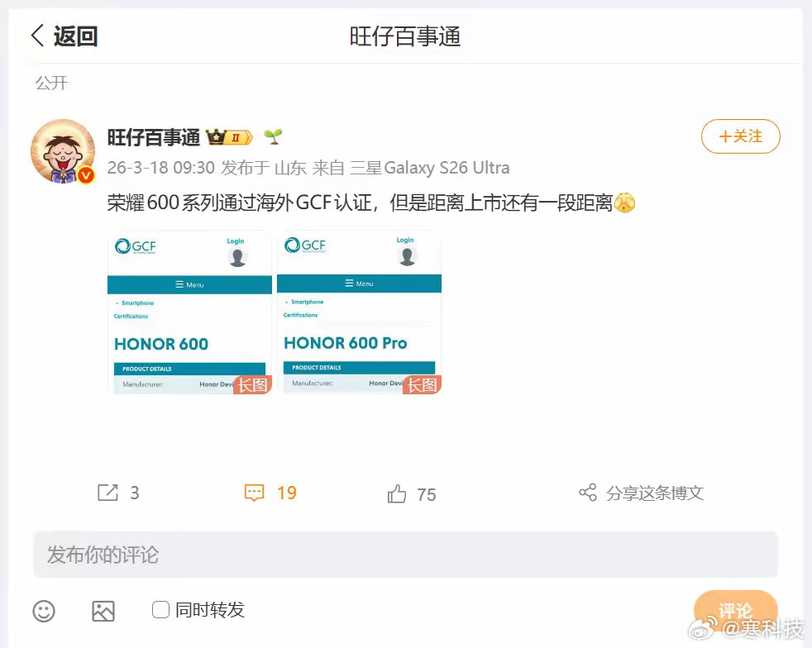Go back using the 返回 button
The image size is (812, 648).
64,36
